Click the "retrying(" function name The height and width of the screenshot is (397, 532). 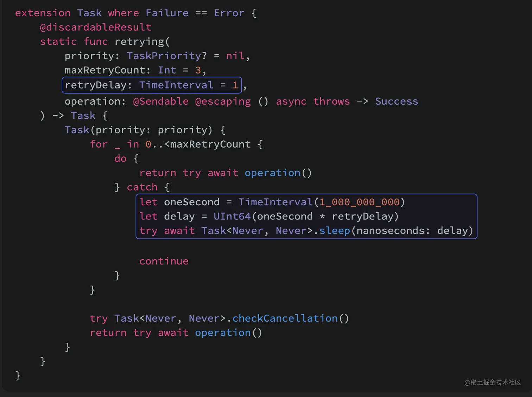(142, 42)
